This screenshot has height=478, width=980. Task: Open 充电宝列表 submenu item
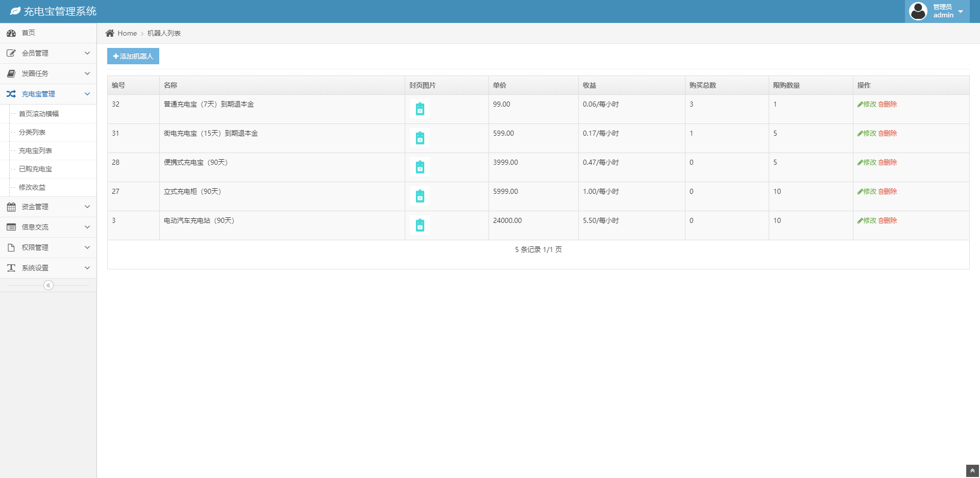point(36,150)
